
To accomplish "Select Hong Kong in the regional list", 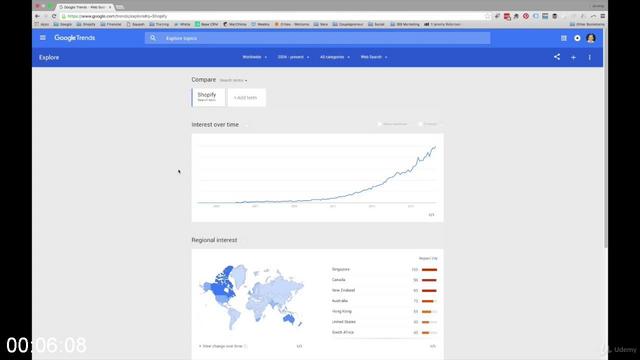I will 342,311.
